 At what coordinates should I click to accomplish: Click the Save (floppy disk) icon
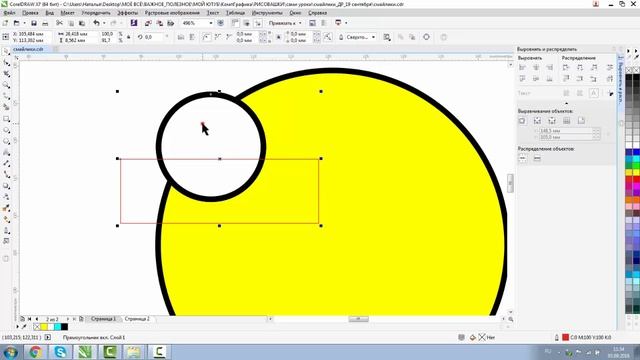[34, 23]
